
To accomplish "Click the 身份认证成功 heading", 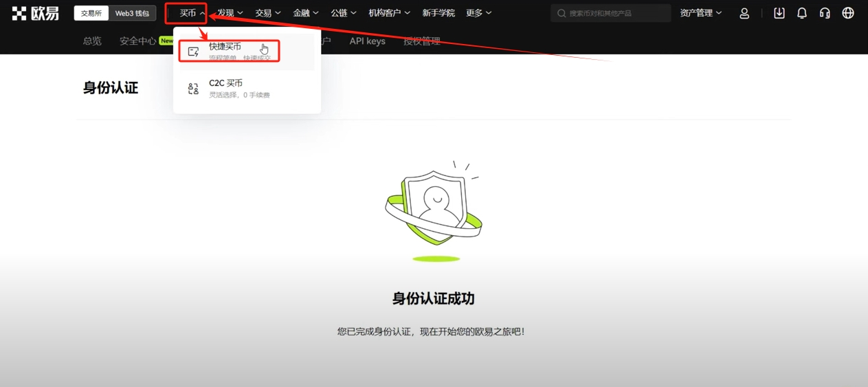I will (434, 298).
